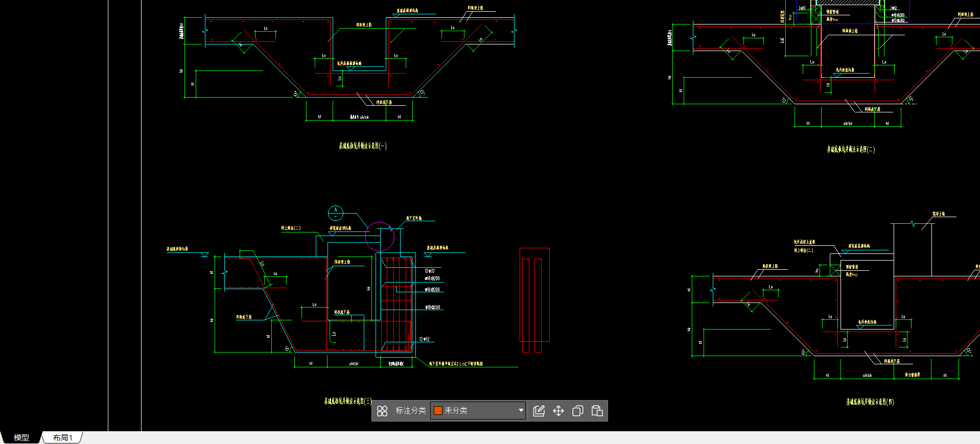980x444 pixels.
Task: Select the move tool with four arrows
Action: tap(558, 411)
